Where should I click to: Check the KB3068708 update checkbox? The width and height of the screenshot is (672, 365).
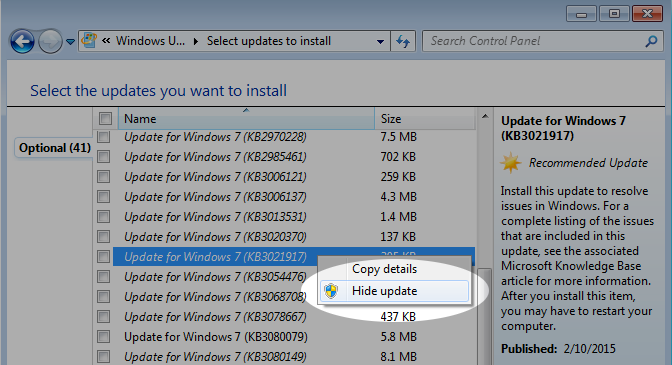coord(103,296)
